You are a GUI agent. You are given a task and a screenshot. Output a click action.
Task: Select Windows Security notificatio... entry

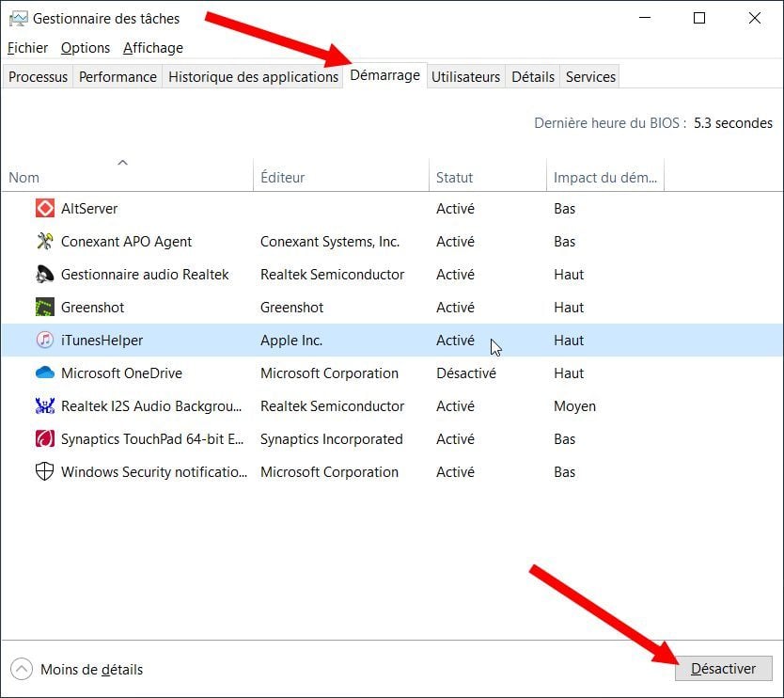point(154,472)
